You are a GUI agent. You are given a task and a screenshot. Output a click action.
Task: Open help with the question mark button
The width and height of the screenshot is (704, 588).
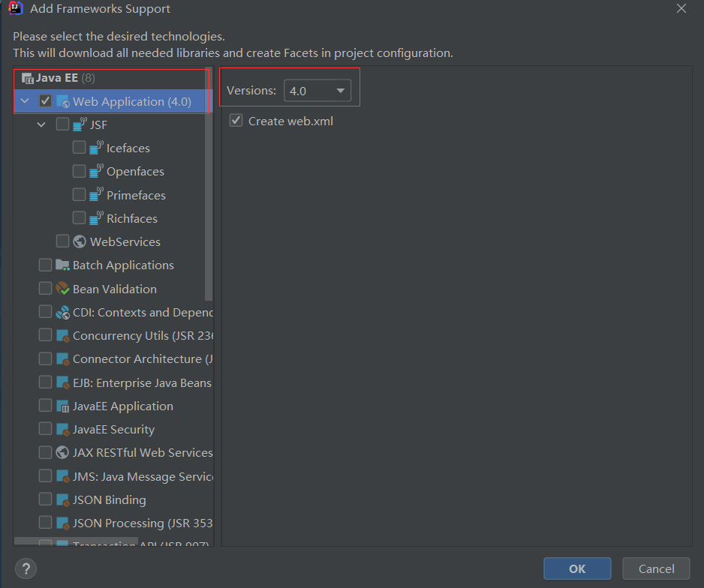tap(26, 568)
